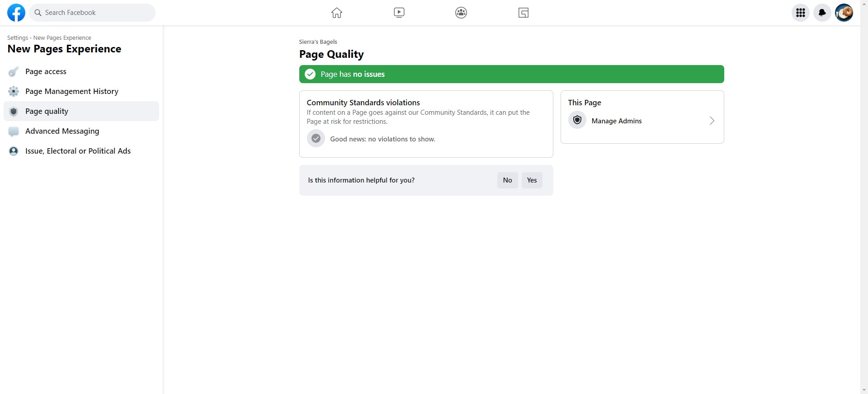Open Page Management History

tap(71, 91)
